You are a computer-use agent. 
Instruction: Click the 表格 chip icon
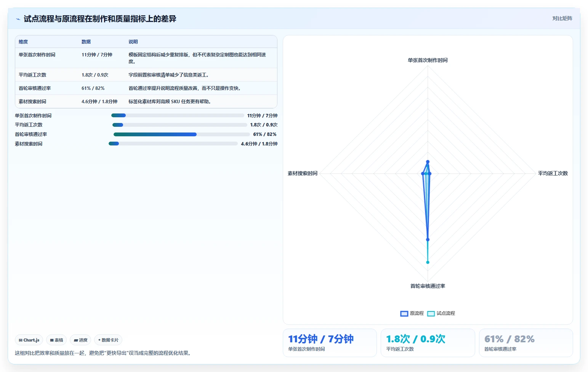[x=52, y=340]
